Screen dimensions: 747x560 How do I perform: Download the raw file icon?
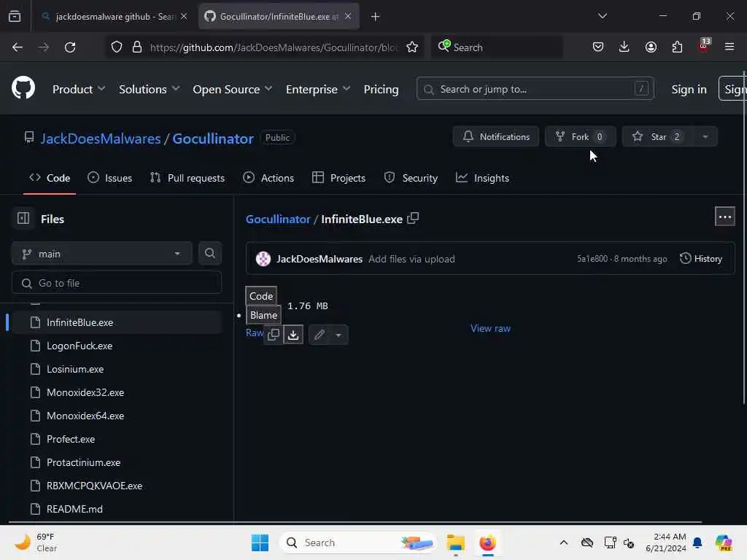coord(293,335)
